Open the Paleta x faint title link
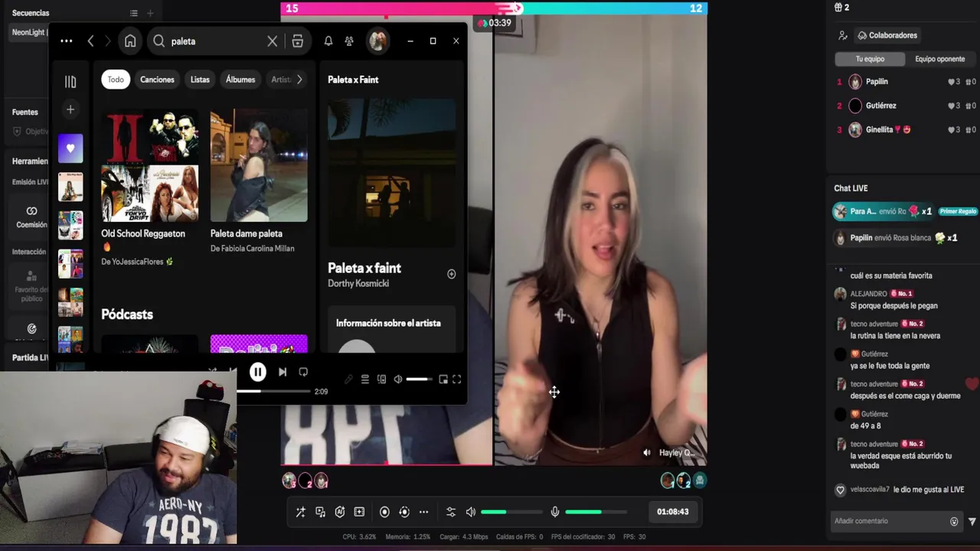 364,268
